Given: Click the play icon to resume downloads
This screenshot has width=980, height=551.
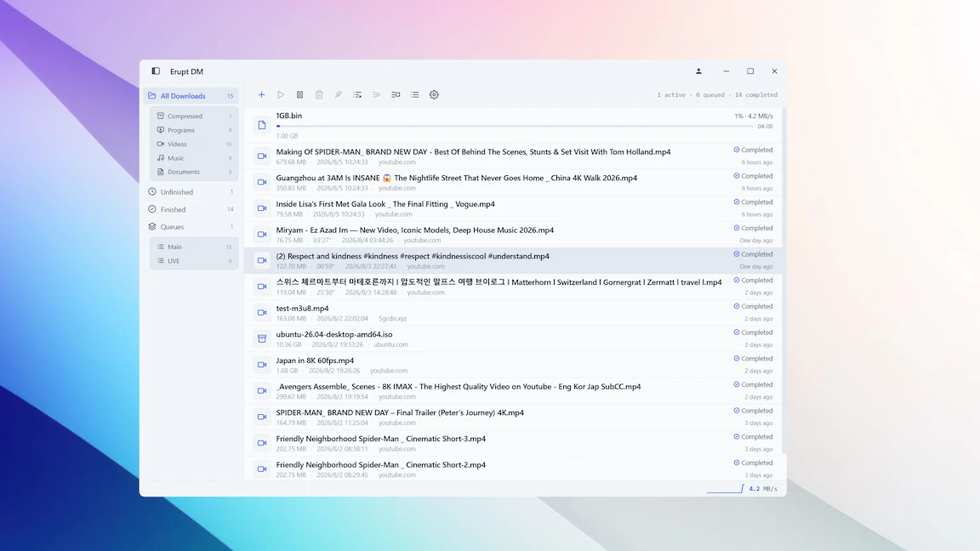Looking at the screenshot, I should (x=281, y=95).
